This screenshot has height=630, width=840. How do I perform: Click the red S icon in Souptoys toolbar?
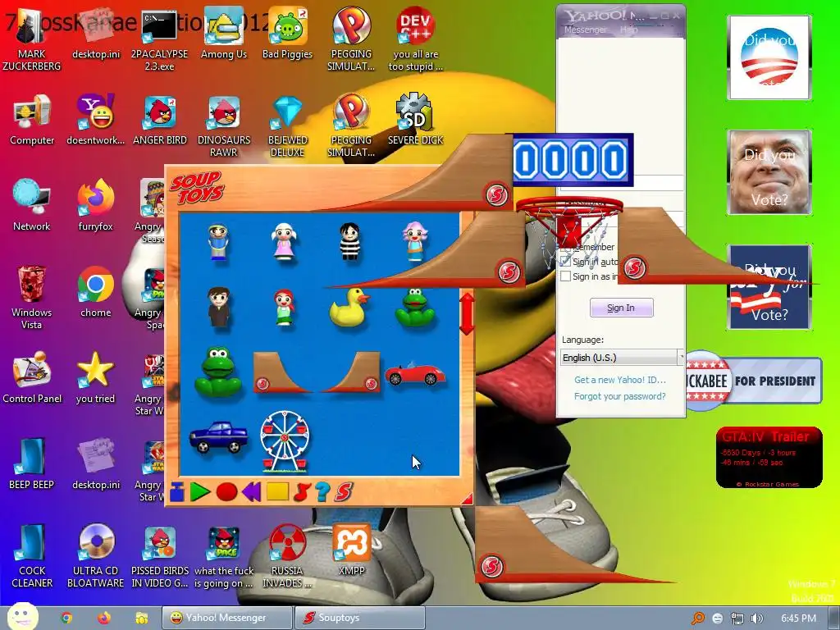[344, 492]
